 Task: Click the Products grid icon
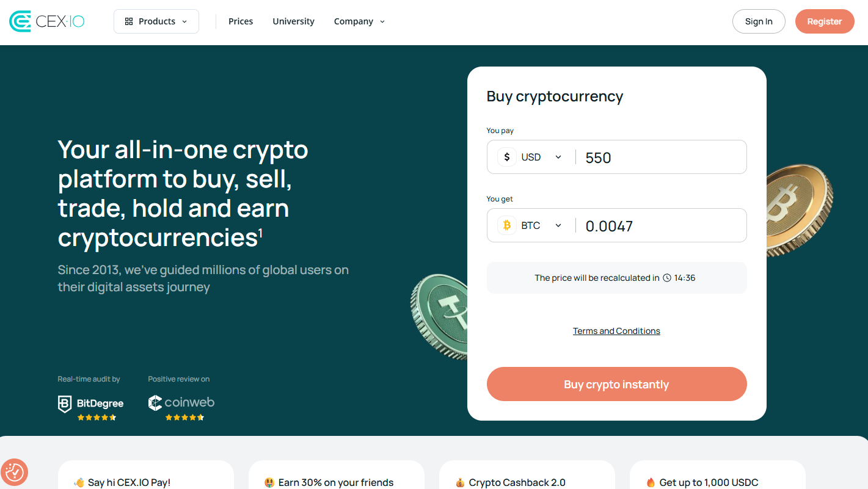click(129, 21)
